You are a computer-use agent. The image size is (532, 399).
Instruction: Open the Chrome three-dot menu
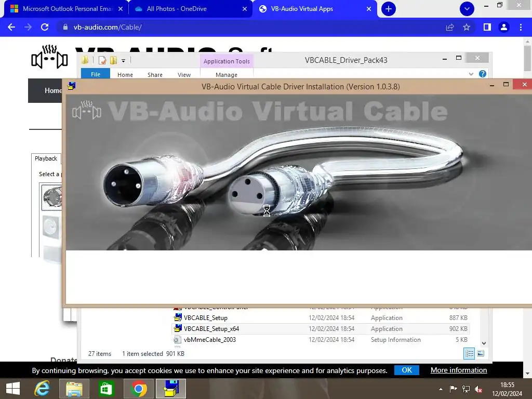[x=521, y=27]
